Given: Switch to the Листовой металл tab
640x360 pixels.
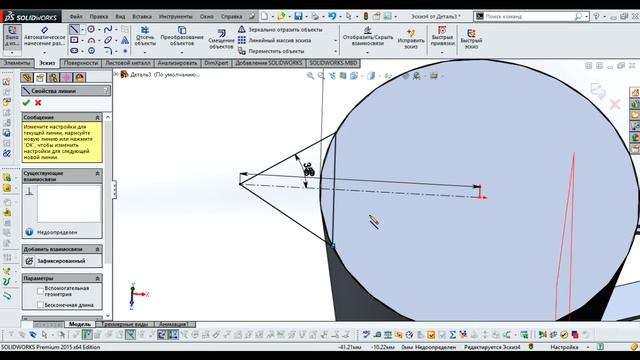Looking at the screenshot, I should click(x=128, y=63).
